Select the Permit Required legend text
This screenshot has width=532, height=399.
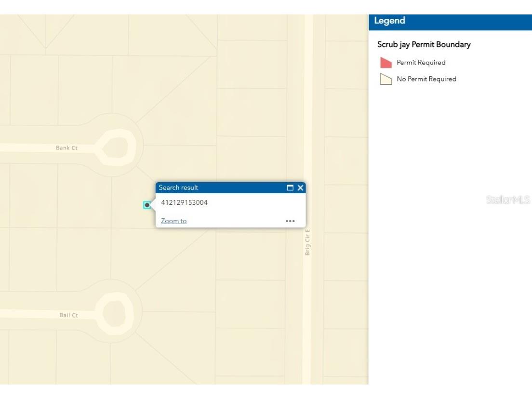pyautogui.click(x=421, y=63)
